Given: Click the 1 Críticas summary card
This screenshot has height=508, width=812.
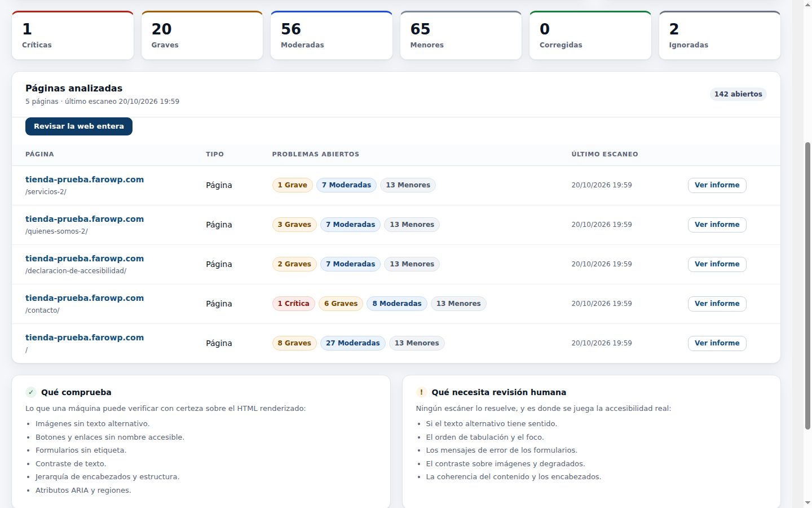Looking at the screenshot, I should [x=73, y=35].
